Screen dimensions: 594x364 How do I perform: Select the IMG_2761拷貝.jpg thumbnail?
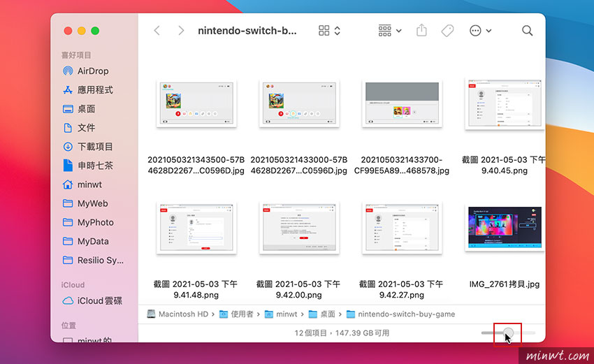(505, 227)
